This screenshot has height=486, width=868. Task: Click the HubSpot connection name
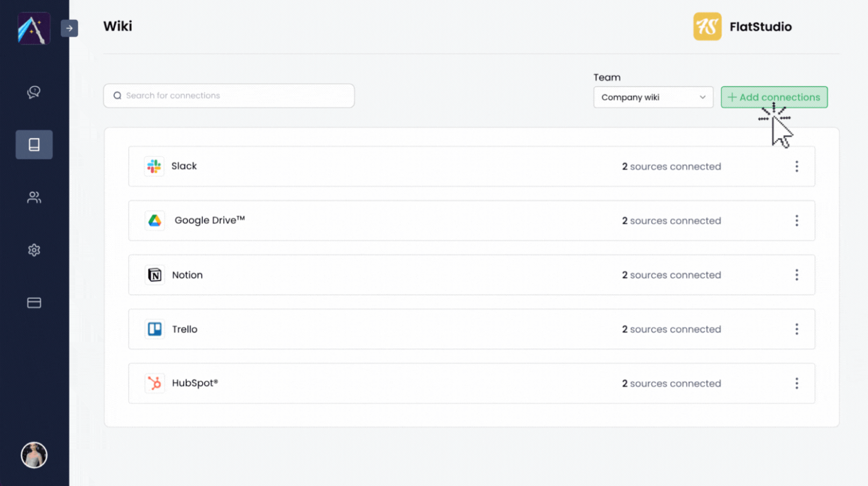click(195, 383)
